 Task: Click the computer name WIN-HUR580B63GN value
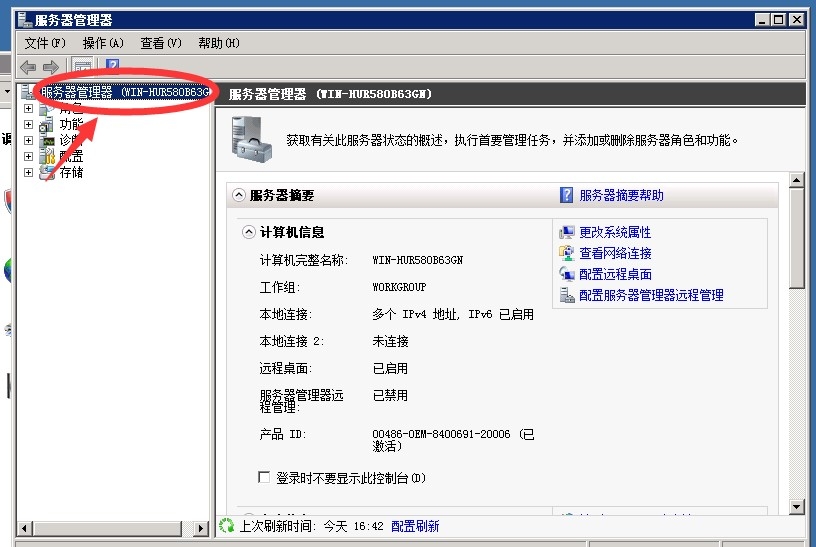coord(417,260)
